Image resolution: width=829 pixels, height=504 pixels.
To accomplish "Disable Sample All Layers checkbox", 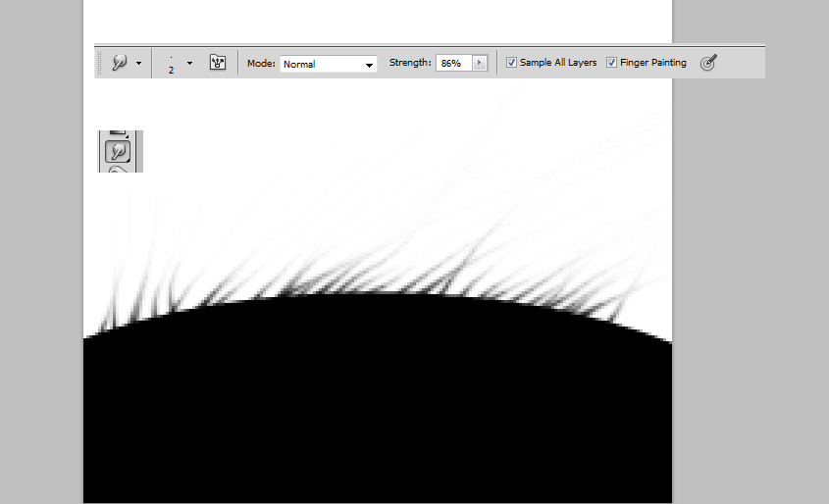I will tap(511, 63).
